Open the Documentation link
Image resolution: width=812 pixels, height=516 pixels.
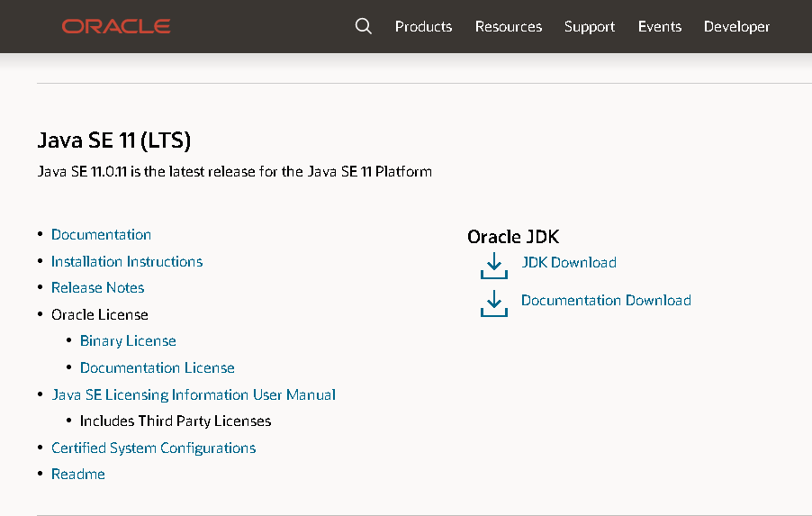pyautogui.click(x=101, y=235)
